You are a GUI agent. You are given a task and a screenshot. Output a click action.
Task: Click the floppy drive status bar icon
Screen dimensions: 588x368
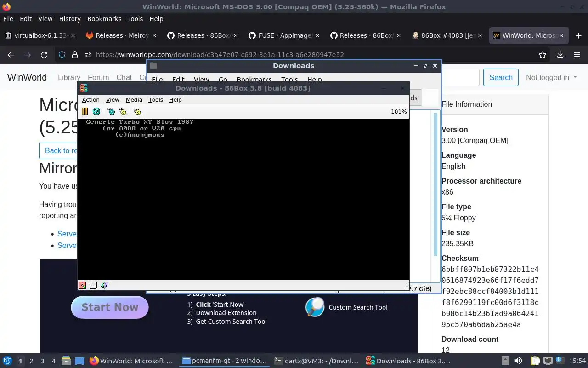tap(82, 285)
